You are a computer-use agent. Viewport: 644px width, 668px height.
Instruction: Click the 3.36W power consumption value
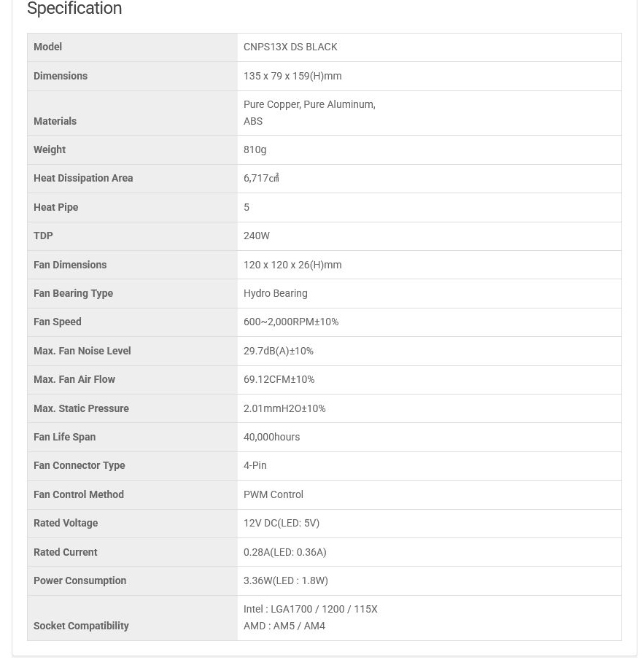tap(286, 580)
